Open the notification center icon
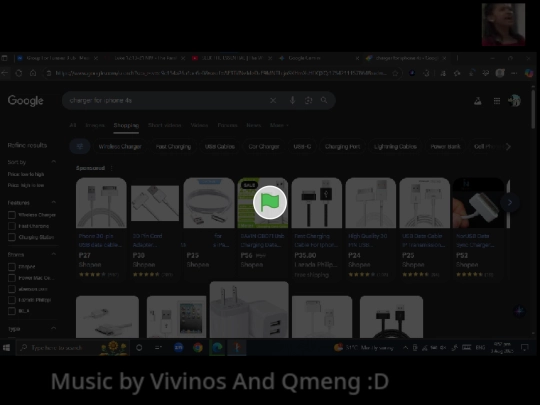The width and height of the screenshot is (540, 405). coord(525,348)
